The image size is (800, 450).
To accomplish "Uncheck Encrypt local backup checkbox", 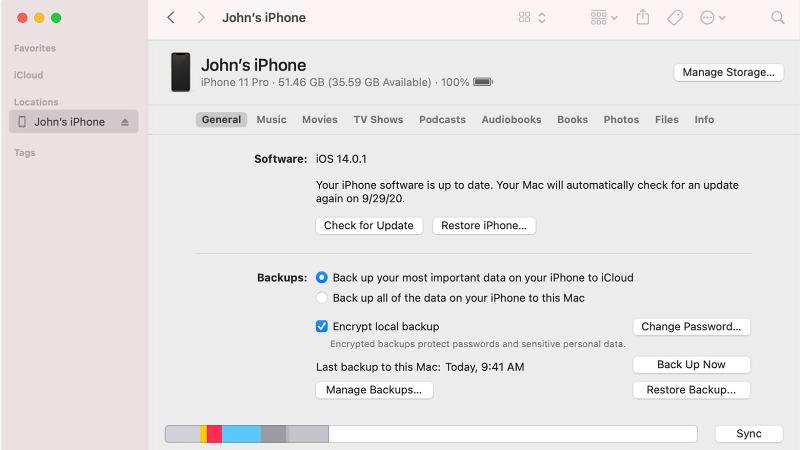I will point(321,327).
